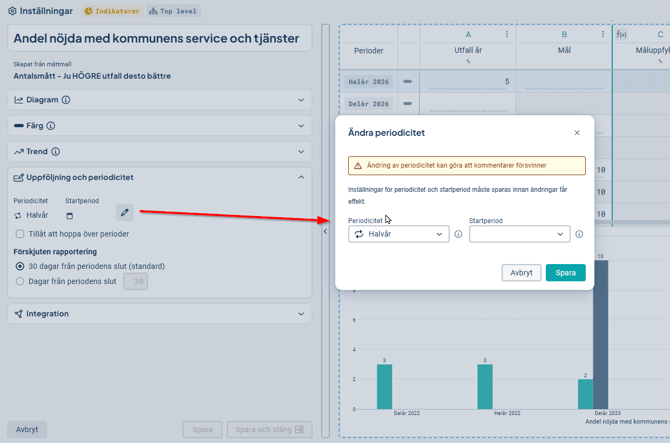670x443 pixels.
Task: Open column A three-dot options menu
Action: 507,34
